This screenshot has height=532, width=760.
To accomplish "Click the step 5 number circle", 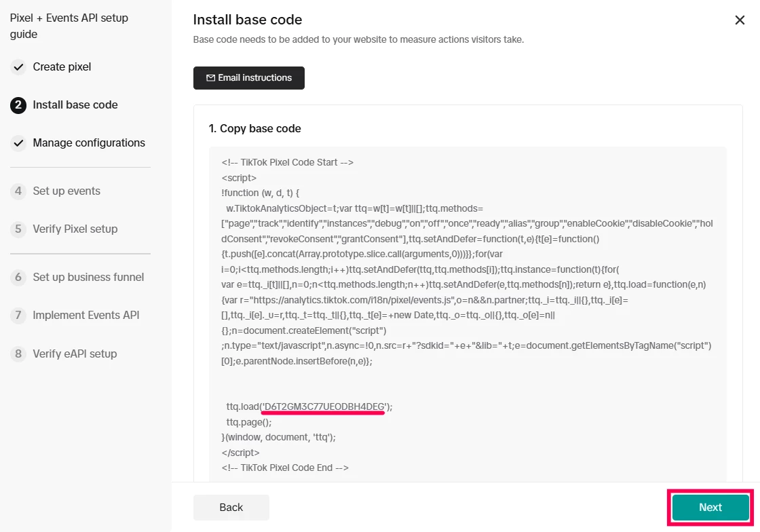I will [x=18, y=229].
